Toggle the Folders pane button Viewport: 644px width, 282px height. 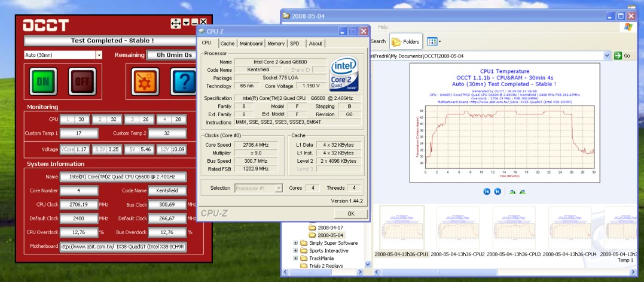pyautogui.click(x=406, y=41)
